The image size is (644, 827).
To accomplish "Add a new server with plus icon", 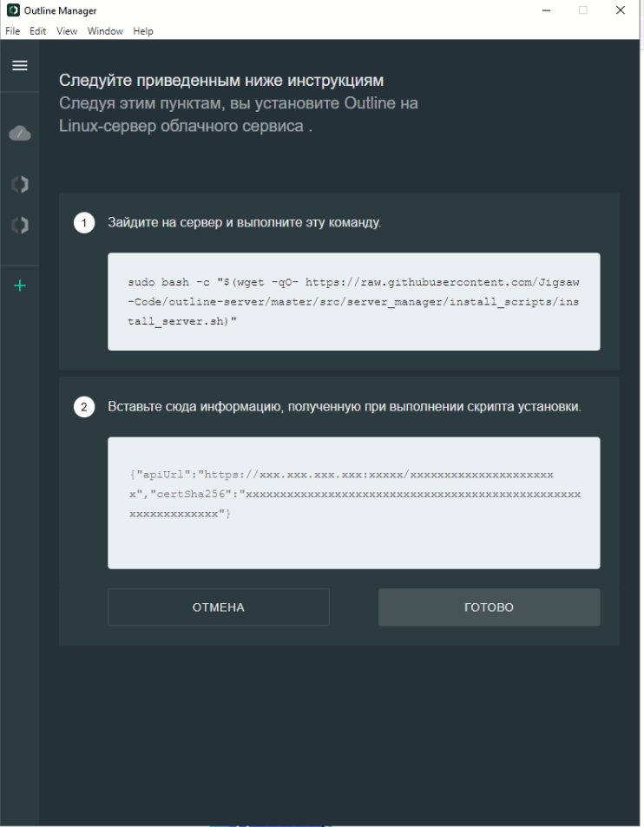I will (x=20, y=286).
